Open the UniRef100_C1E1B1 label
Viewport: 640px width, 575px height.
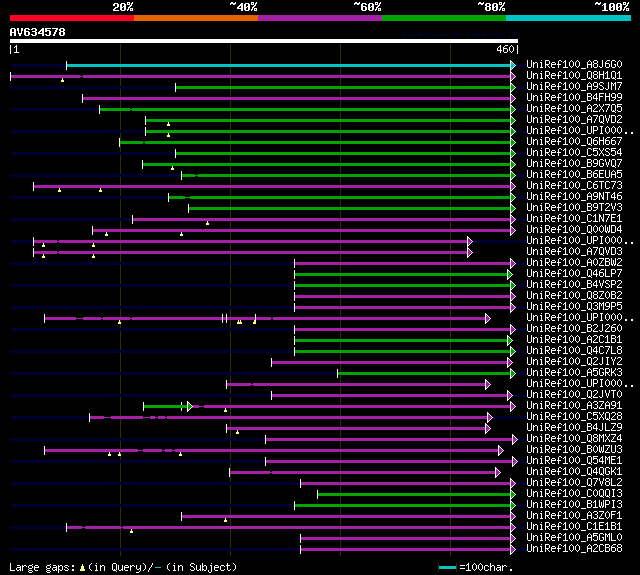pos(574,527)
